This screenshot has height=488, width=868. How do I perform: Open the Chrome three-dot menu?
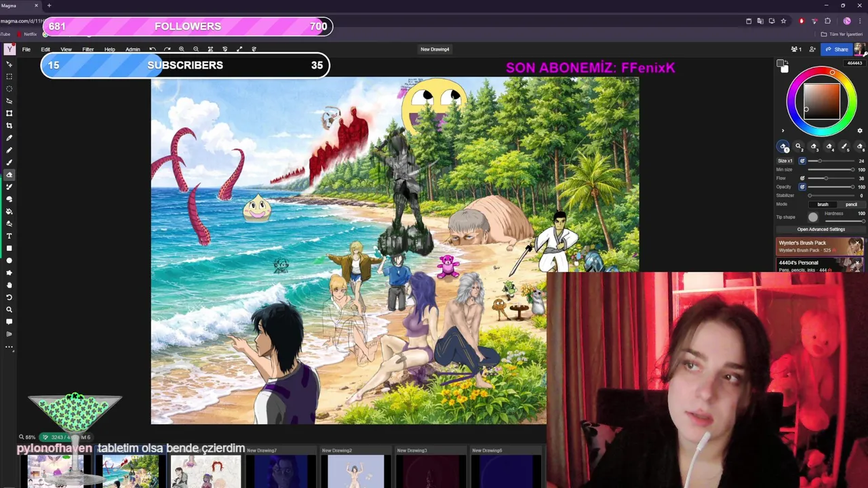pyautogui.click(x=860, y=21)
